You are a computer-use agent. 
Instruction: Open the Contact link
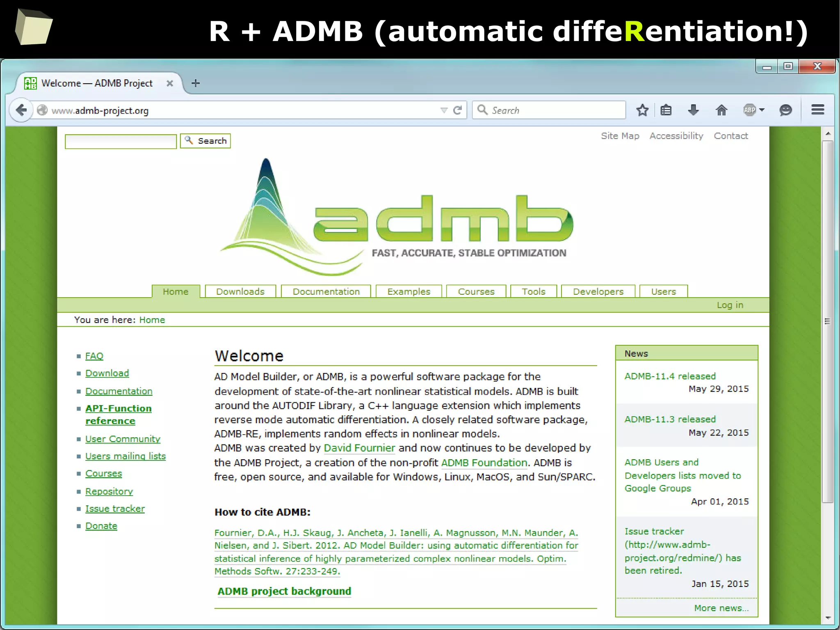pyautogui.click(x=730, y=136)
